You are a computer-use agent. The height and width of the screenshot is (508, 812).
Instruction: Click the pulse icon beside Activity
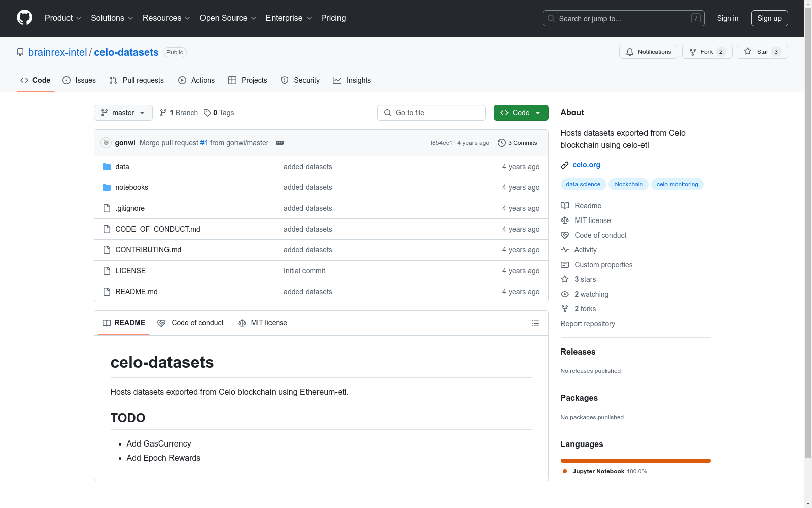tap(565, 250)
